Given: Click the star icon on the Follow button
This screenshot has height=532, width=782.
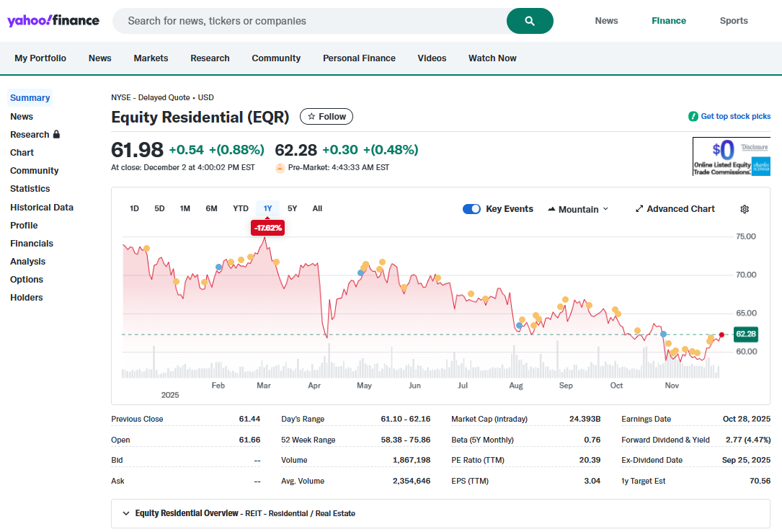Looking at the screenshot, I should pos(310,116).
